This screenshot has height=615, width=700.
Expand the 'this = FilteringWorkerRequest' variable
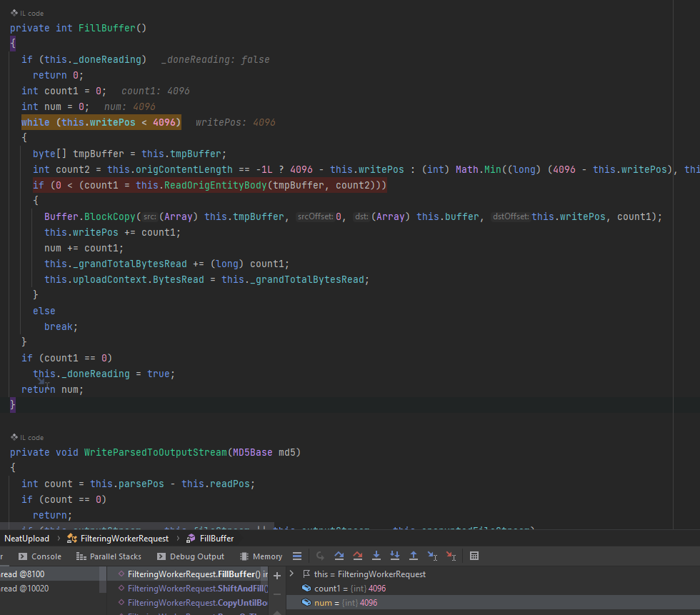click(291, 574)
